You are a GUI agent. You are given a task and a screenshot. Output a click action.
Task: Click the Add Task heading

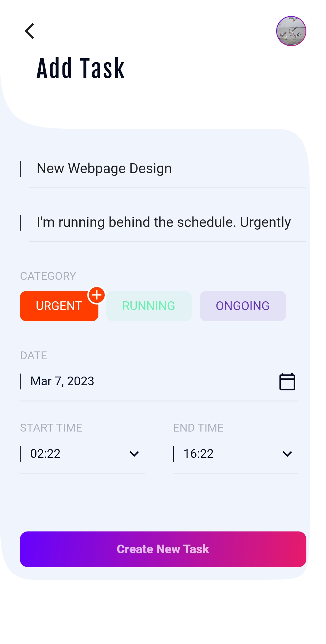click(80, 67)
